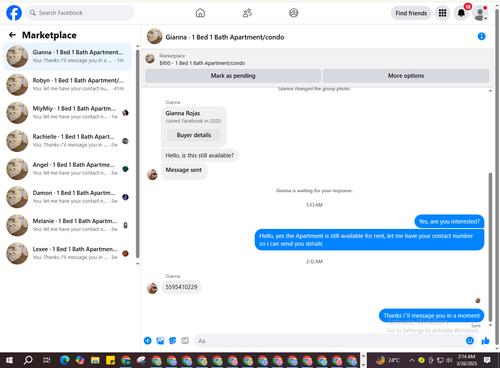Open the emoji picker in message box

click(x=470, y=341)
